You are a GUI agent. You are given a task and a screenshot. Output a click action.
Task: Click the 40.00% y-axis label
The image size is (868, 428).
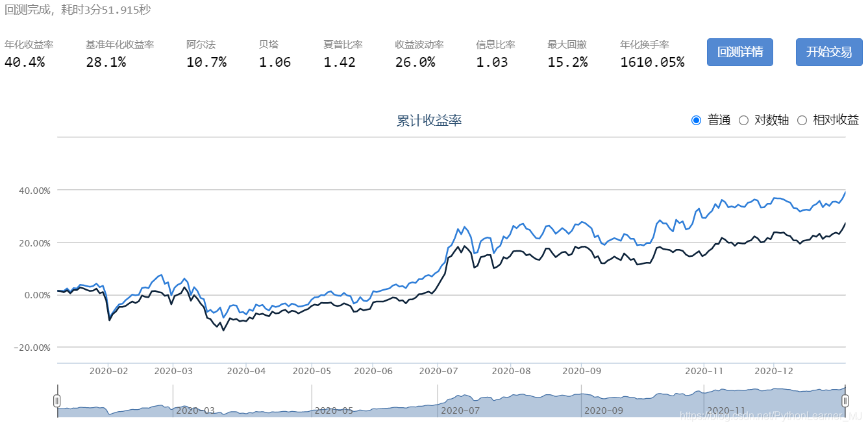coord(34,191)
